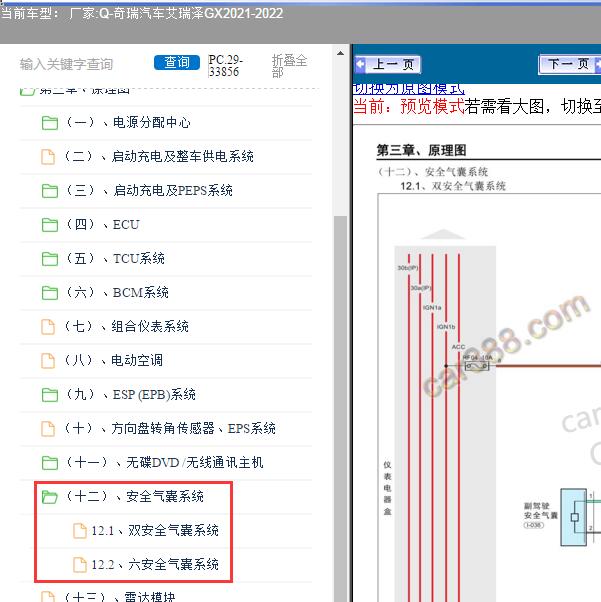This screenshot has height=602, width=601.
Task: Click the PC.29-33856 code text
Action: 225,66
